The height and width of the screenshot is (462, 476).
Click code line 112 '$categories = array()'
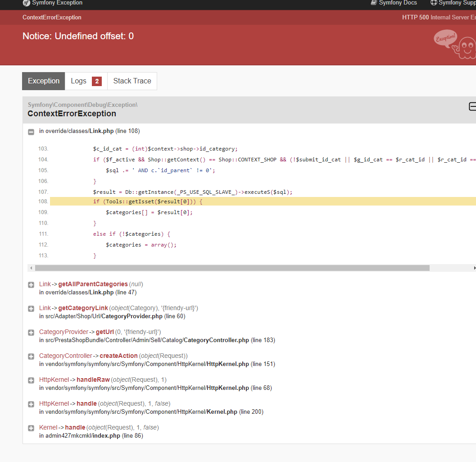click(x=141, y=245)
